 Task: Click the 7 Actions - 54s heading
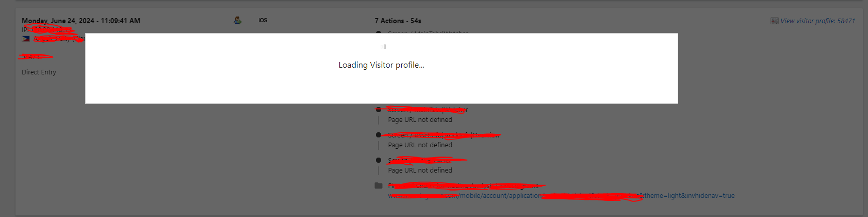coord(398,21)
